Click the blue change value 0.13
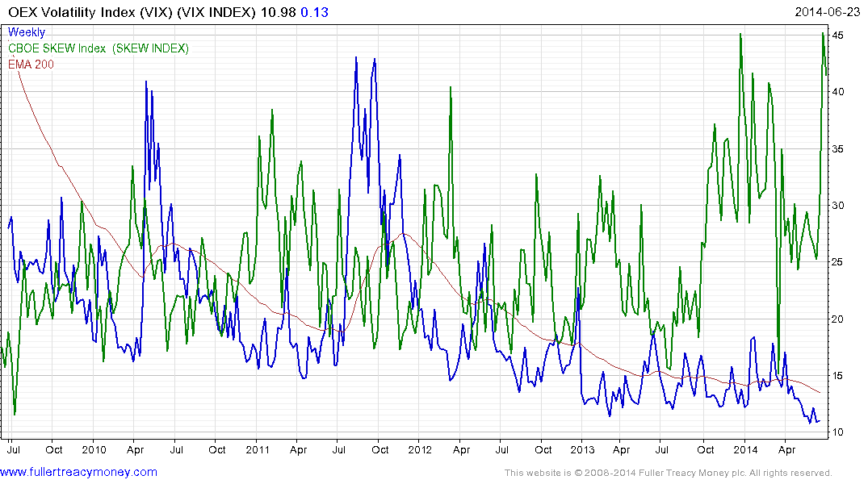Image resolution: width=868 pixels, height=484 pixels. click(314, 12)
